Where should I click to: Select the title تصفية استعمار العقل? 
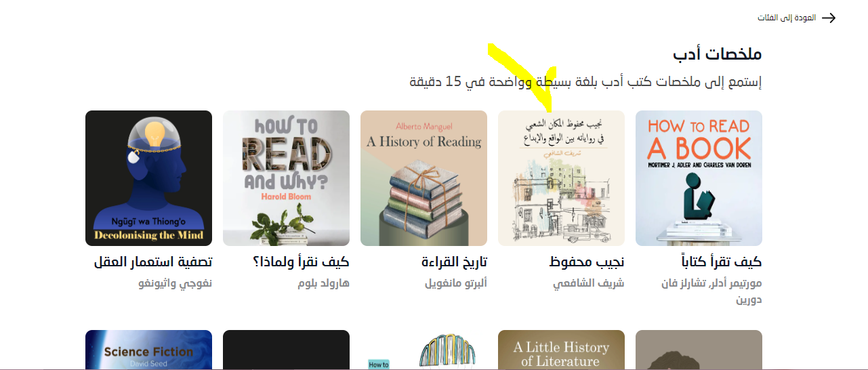153,262
